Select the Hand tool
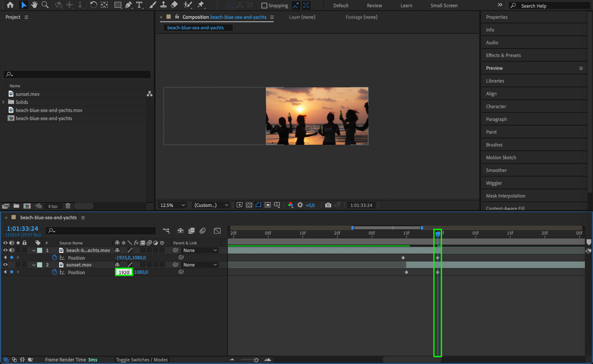This screenshot has height=364, width=593. click(34, 5)
